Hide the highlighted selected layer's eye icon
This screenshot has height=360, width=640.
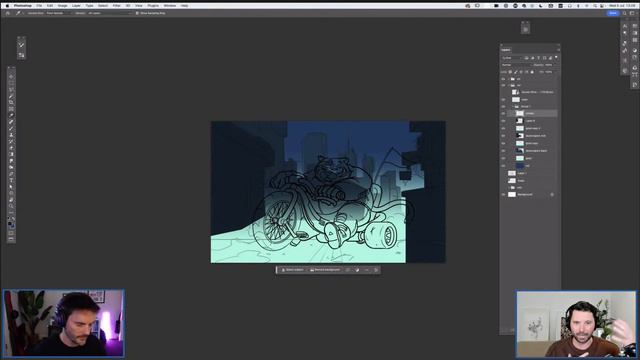(x=503, y=113)
